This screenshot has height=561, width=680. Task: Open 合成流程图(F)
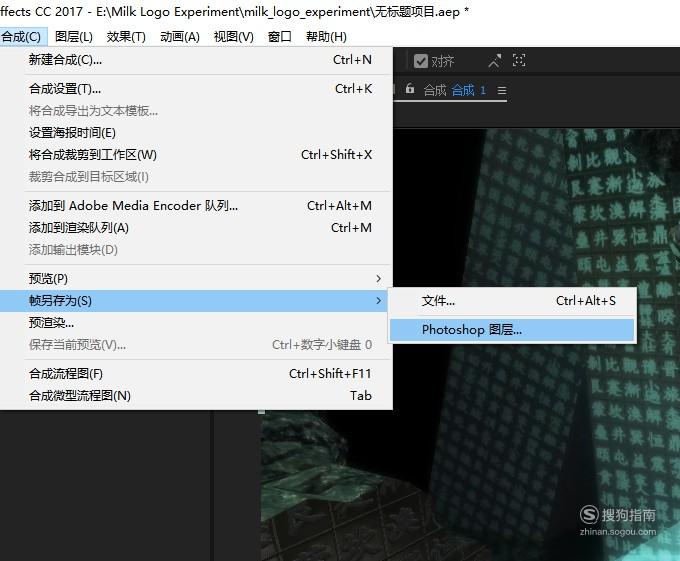point(196,373)
